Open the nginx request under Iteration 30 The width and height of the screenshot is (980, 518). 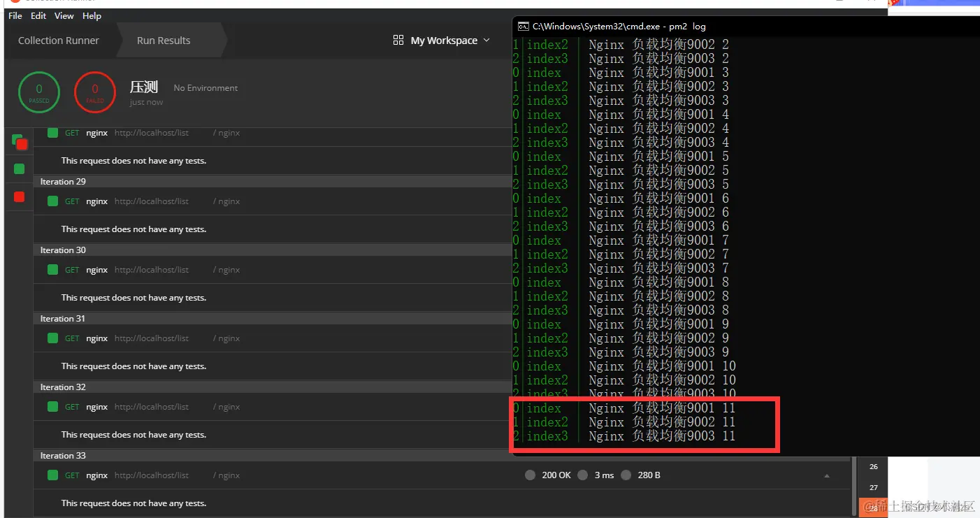coord(97,270)
